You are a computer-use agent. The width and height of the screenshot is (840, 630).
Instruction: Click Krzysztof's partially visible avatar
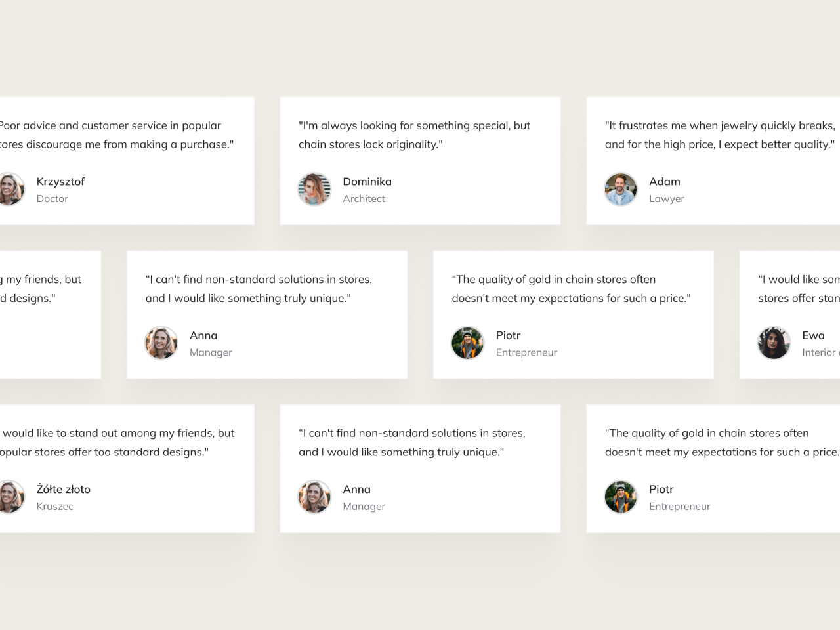click(12, 189)
